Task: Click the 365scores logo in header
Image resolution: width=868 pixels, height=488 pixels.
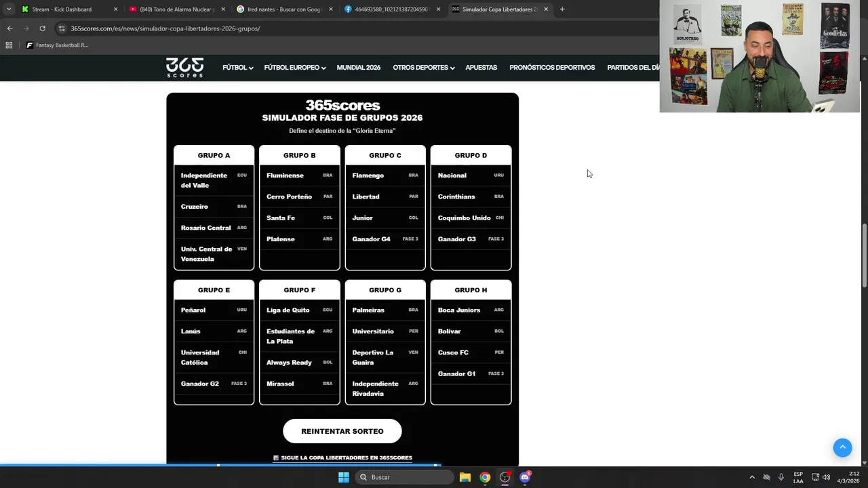Action: (x=184, y=67)
